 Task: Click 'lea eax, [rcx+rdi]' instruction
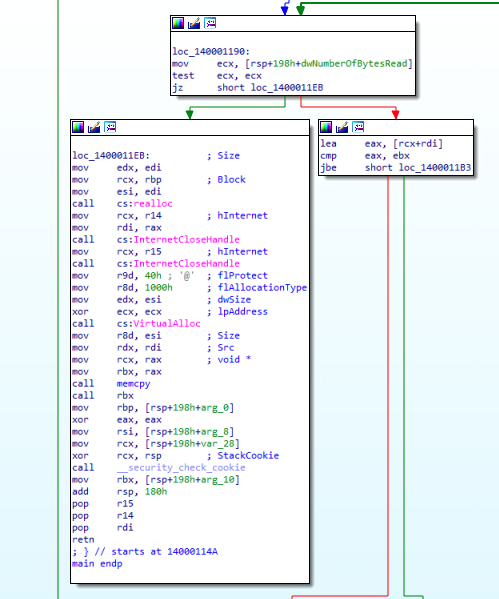(381, 144)
